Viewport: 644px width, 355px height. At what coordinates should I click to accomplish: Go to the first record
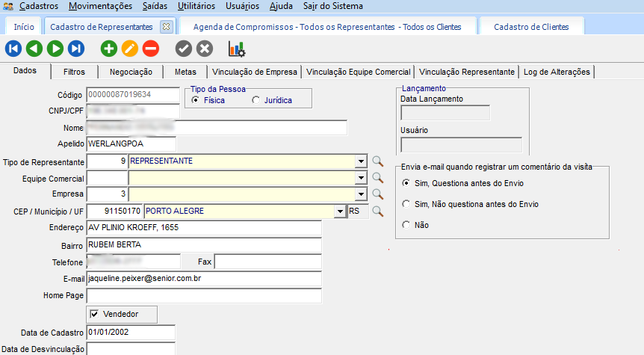13,49
